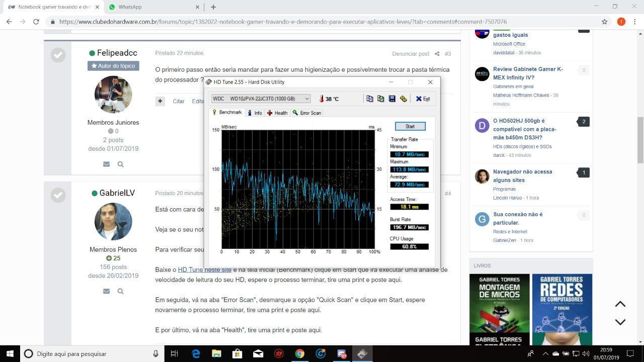Switch to the WhatsApp tab
The image size is (644, 362).
tap(153, 7)
